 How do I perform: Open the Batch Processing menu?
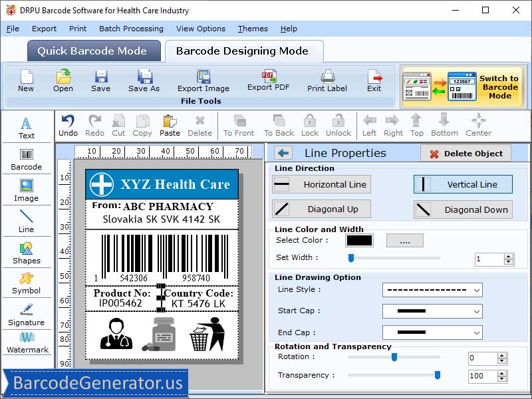[131, 29]
